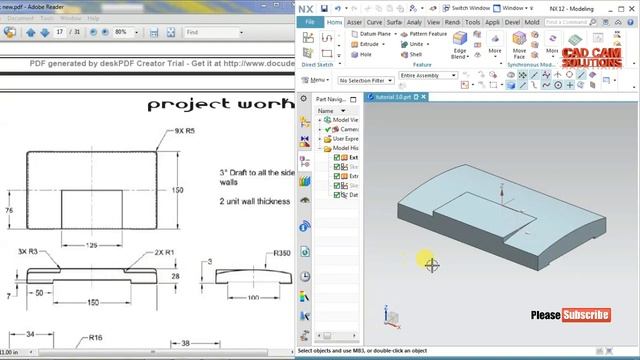Click the Extrude command
The image size is (640, 360).
[365, 44]
